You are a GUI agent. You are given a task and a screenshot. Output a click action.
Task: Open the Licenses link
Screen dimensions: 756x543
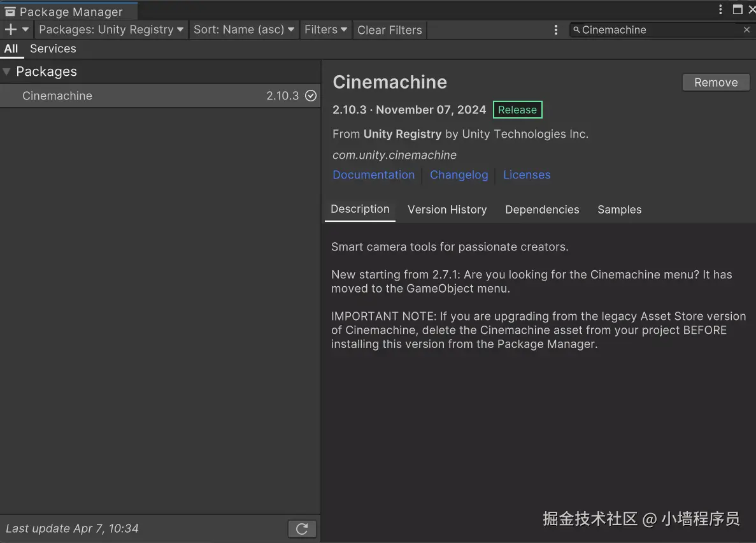point(527,175)
